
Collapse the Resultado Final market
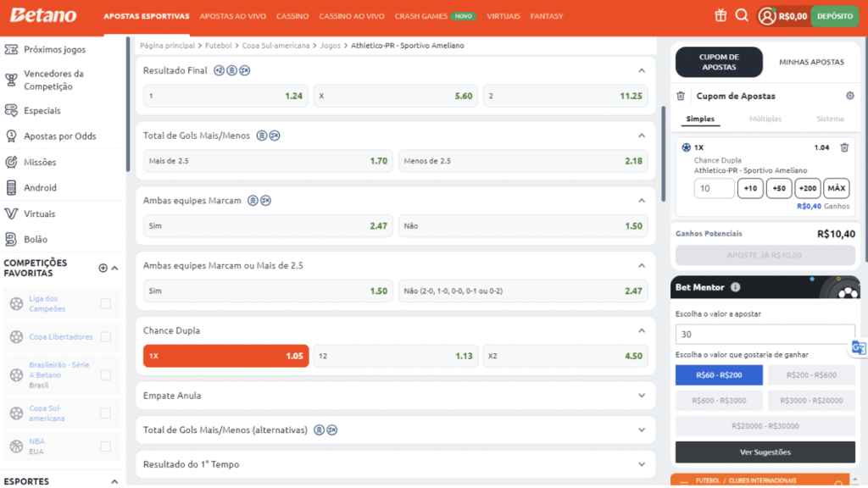click(642, 70)
